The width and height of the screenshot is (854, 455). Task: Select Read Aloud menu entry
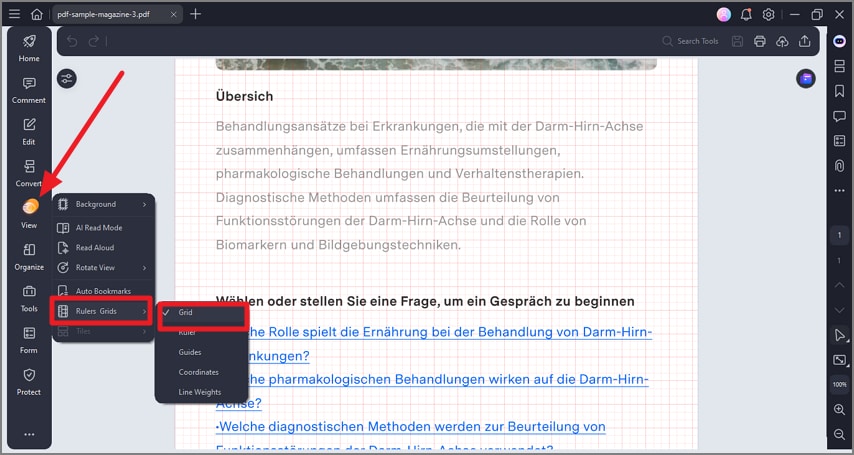point(103,247)
